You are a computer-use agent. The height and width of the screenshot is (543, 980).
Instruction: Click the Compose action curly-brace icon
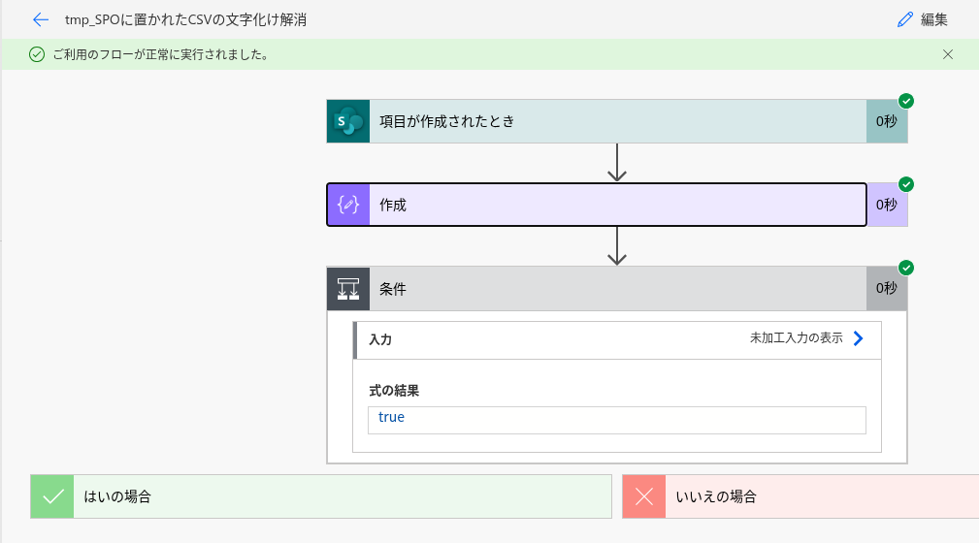pyautogui.click(x=348, y=205)
